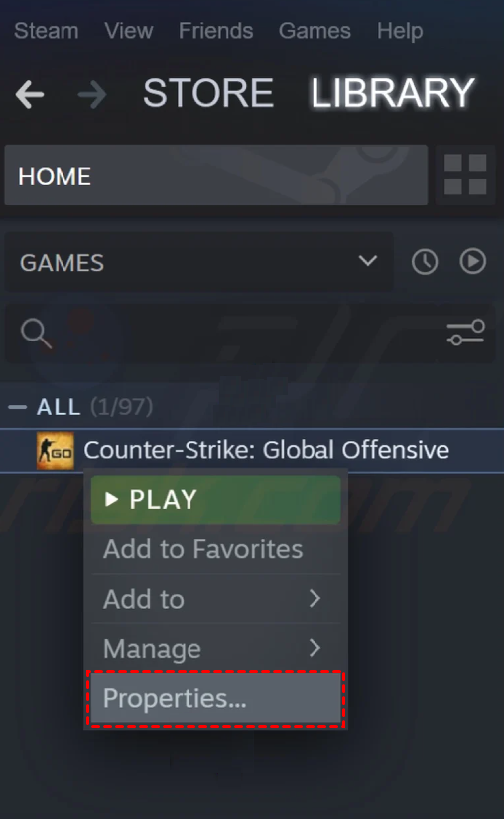
Task: Go forward with the right arrow
Action: [92, 94]
